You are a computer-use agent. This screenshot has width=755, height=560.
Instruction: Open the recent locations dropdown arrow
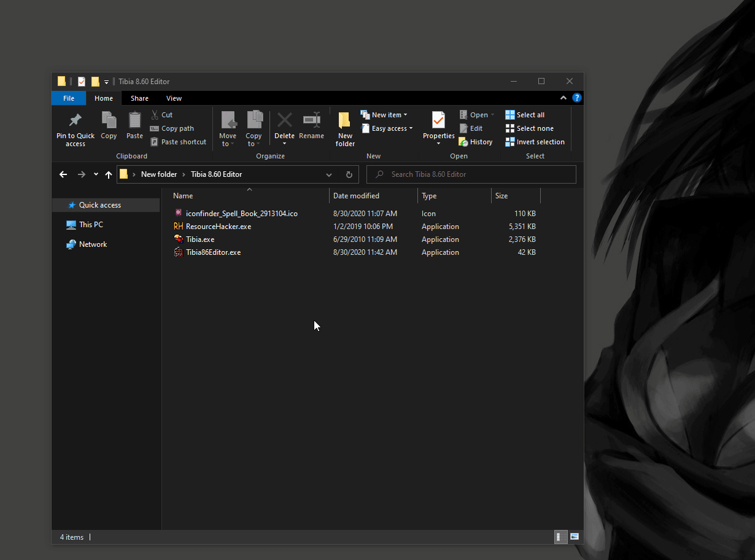tap(96, 174)
